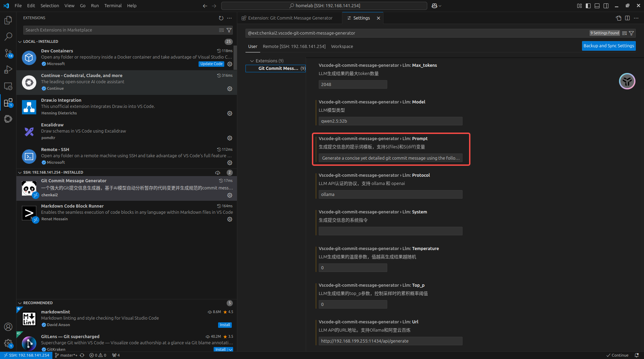This screenshot has height=359, width=644.
Task: Edit the Temperature value field
Action: (353, 268)
